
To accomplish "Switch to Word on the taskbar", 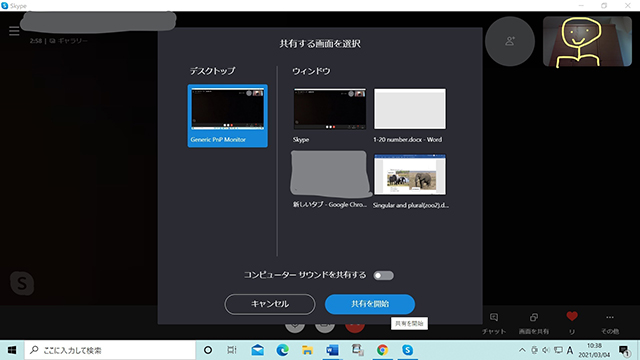I will 332,350.
